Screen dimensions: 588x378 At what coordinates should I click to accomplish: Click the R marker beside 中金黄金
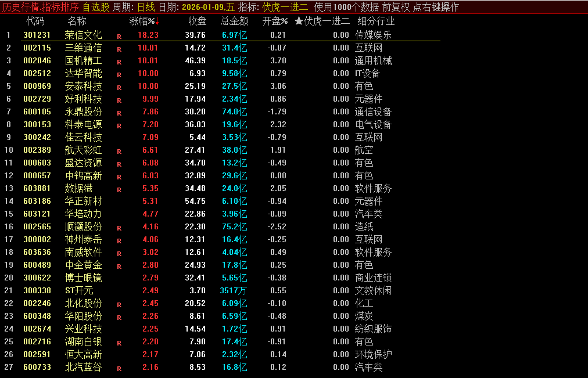pos(119,267)
